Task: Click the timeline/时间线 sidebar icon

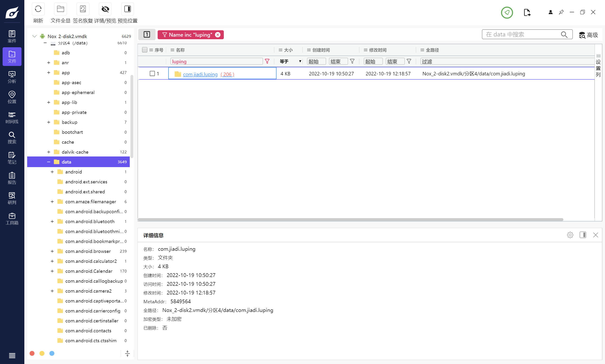Action: point(12,117)
